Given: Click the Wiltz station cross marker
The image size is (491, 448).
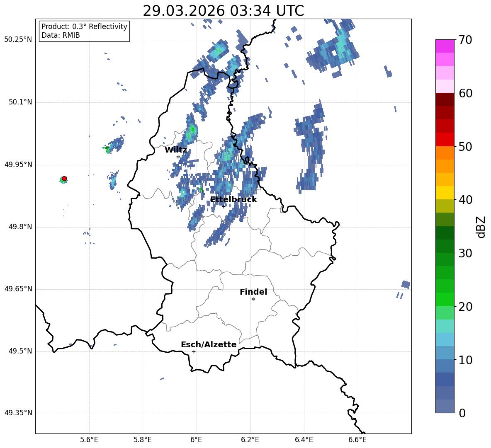Looking at the screenshot, I should 178,157.
